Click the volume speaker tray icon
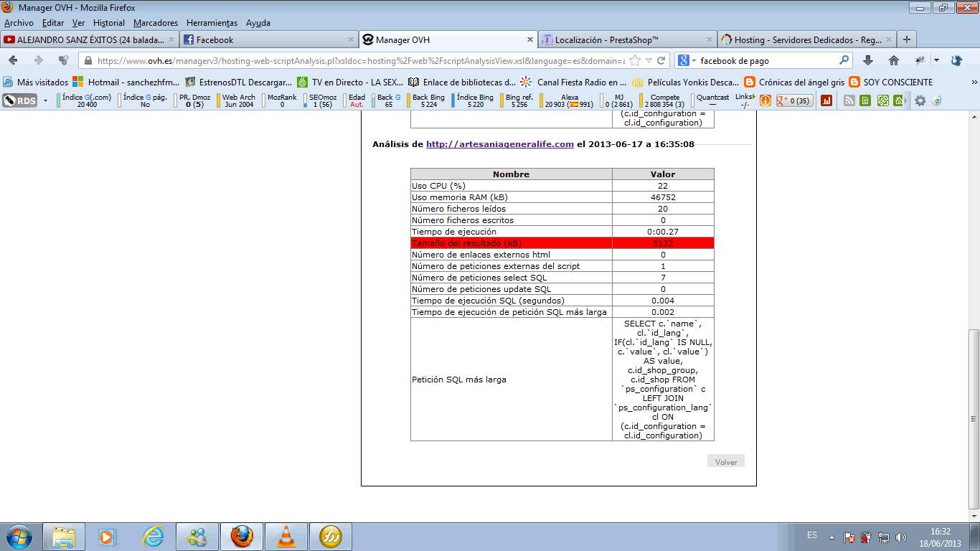 901,537
